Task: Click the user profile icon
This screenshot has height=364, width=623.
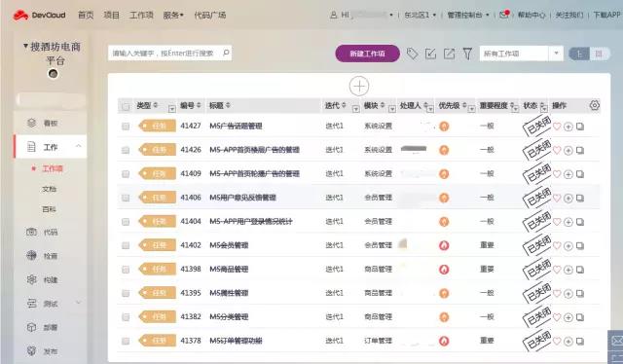Action: pyautogui.click(x=334, y=16)
